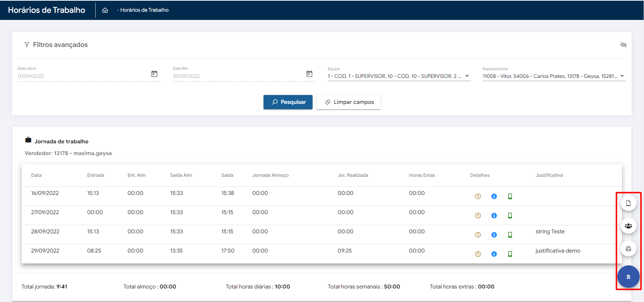
Task: Collapse the blue floating action menu
Action: pos(628,277)
